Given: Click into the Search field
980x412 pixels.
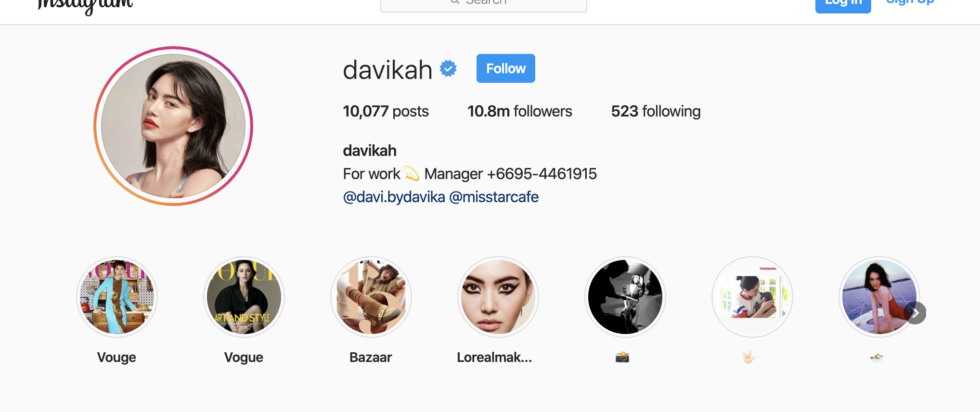Looking at the screenshot, I should coord(484,4).
